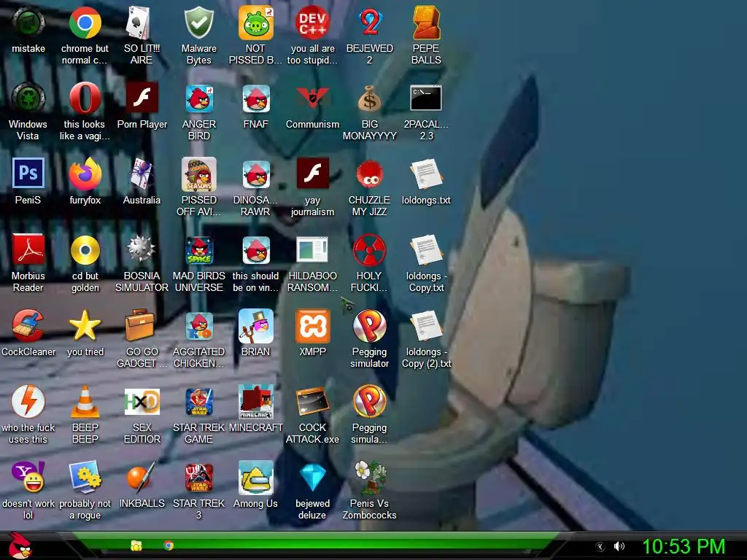Launch the Among Us icon
The image size is (747, 560).
pyautogui.click(x=255, y=477)
